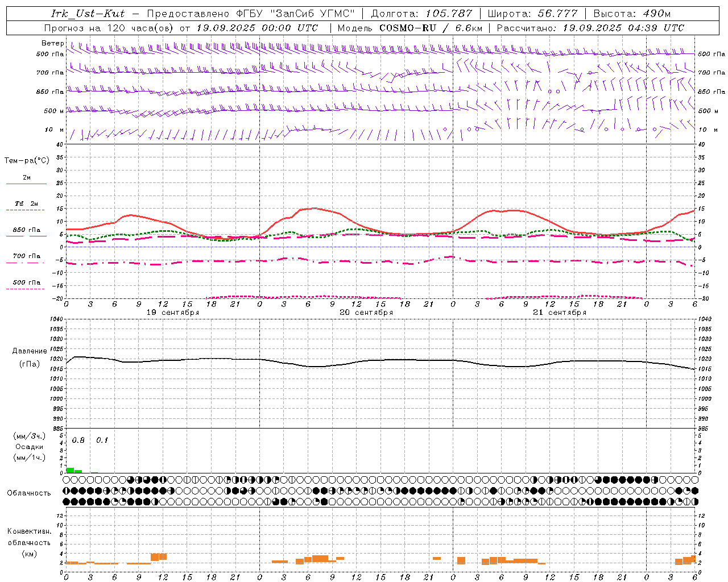
Task: Click the longitude value 105.787
Action: [x=449, y=14]
